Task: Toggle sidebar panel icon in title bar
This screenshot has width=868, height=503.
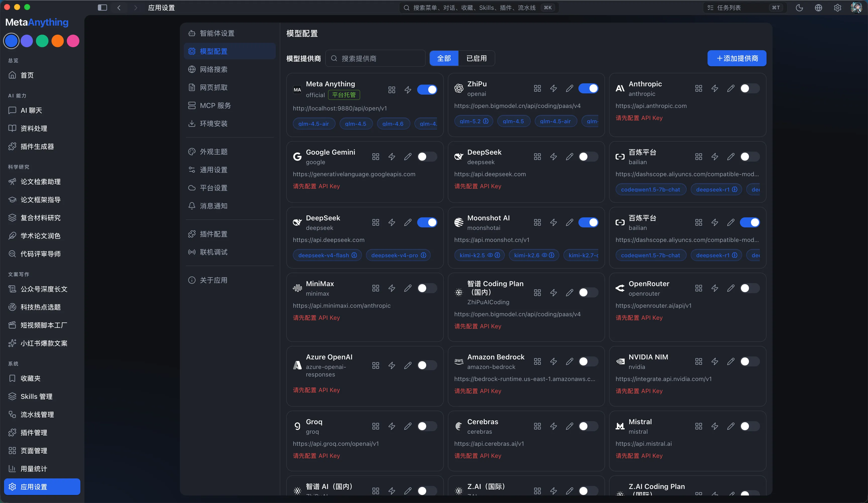Action: (x=102, y=8)
